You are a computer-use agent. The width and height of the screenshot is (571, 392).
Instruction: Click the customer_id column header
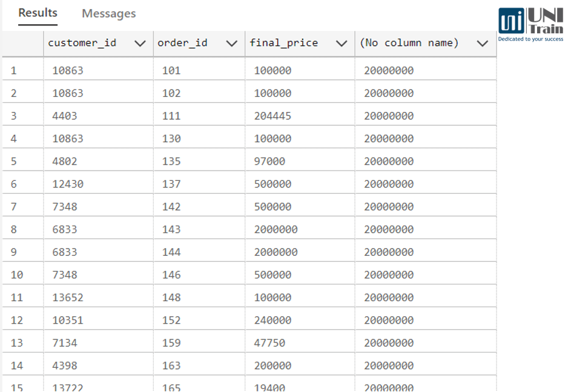[98, 44]
